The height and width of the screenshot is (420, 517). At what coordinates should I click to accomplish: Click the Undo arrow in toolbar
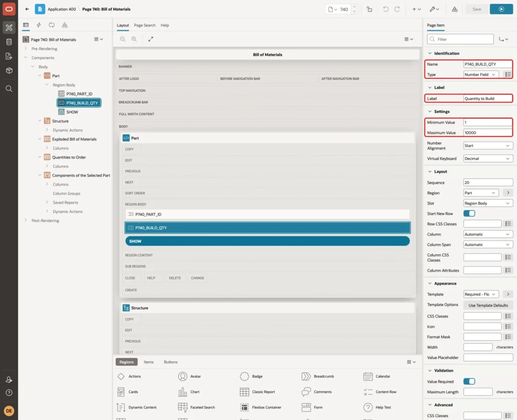385,9
